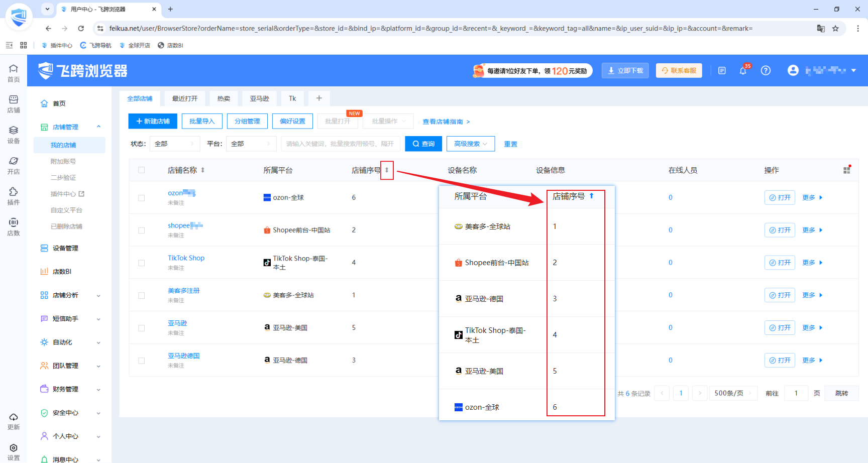This screenshot has width=868, height=463.
Task: Click the help question mark icon
Action: click(766, 71)
